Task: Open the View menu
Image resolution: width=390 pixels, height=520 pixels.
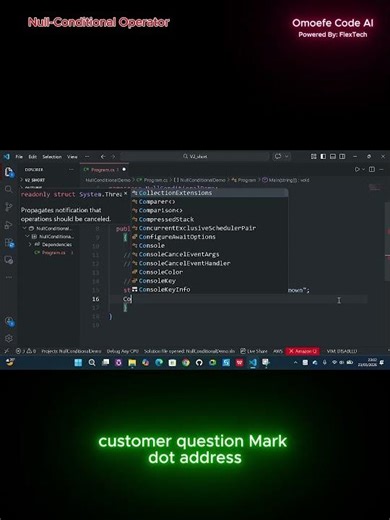Action: click(x=72, y=157)
